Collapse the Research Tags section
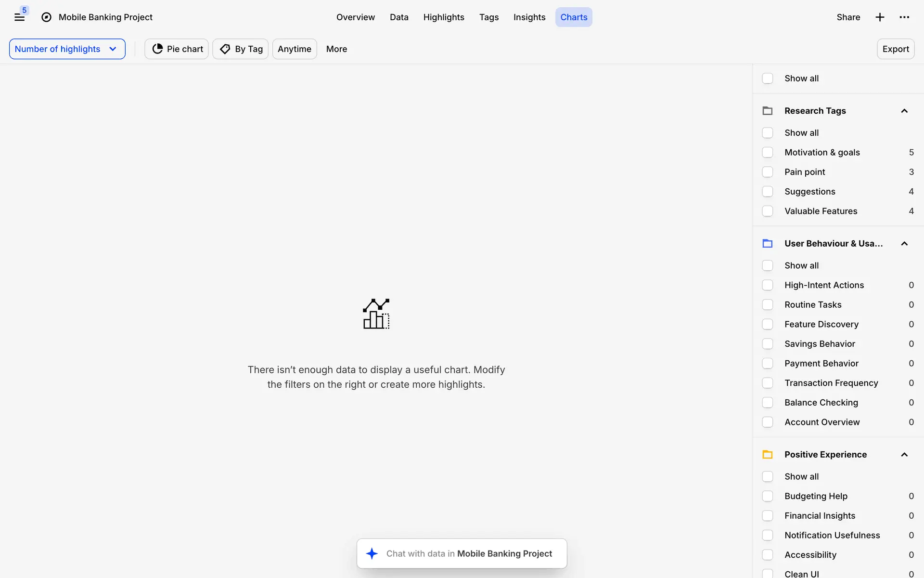This screenshot has height=578, width=924. point(904,111)
